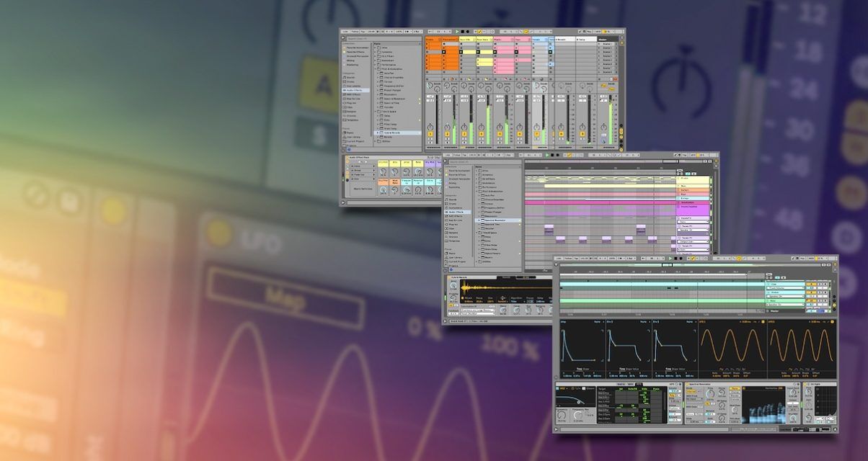Select Audio Effects category in the Session browser
This screenshot has width=868, height=461.
point(355,90)
